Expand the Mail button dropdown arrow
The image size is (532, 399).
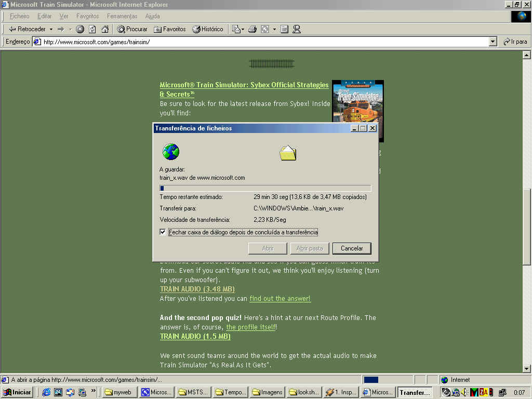243,29
